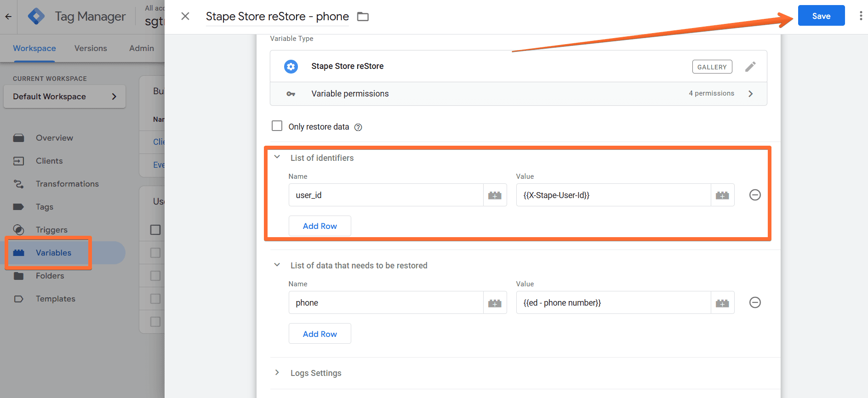Click the {{X-Stape-User-Id}} value field
This screenshot has height=398, width=868.
pos(613,195)
